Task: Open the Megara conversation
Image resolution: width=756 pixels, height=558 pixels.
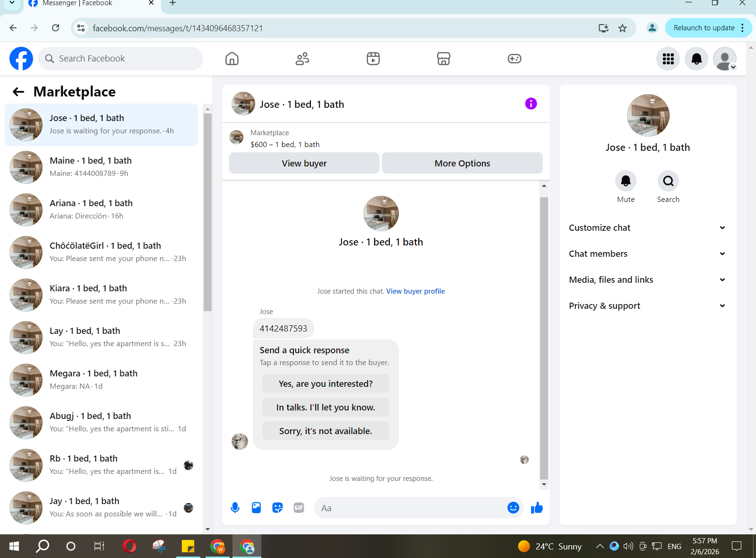Action: coord(102,380)
